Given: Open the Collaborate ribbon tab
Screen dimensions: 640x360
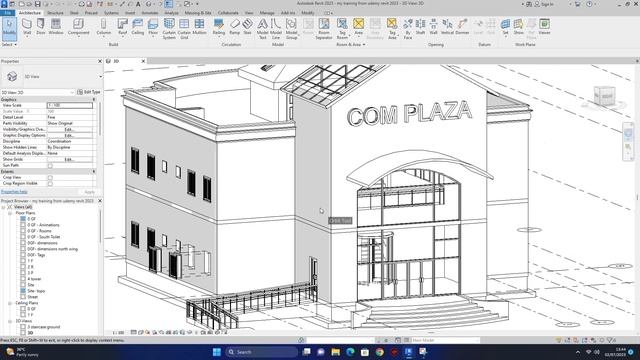Looking at the screenshot, I should 228,13.
